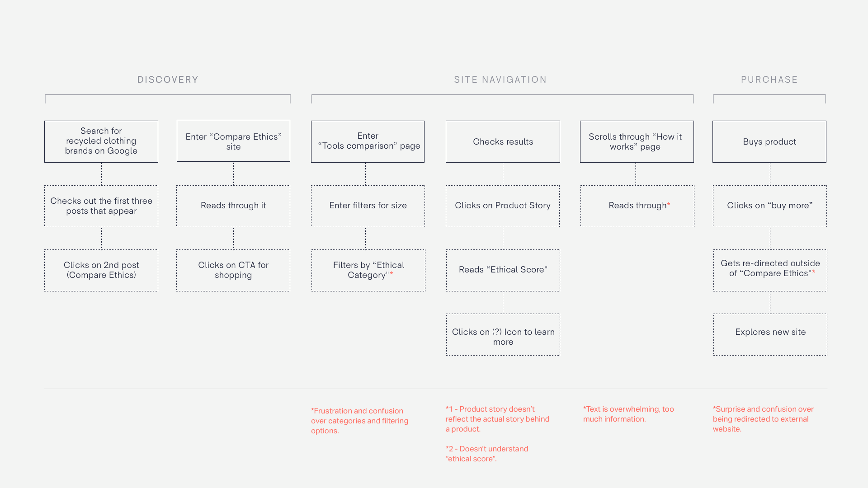Select the "Tools comparison page" step box
This screenshot has height=488, width=868.
(368, 141)
